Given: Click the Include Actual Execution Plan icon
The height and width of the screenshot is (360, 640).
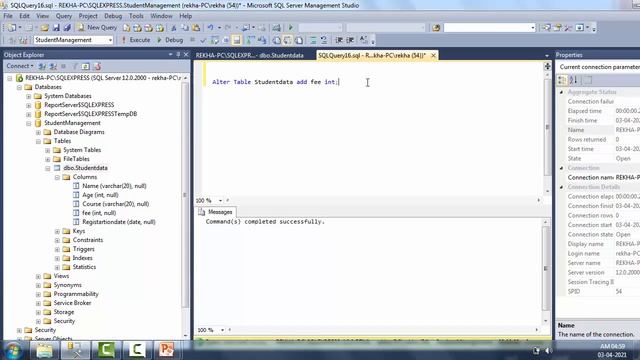Looking at the screenshot, I should coord(250,40).
